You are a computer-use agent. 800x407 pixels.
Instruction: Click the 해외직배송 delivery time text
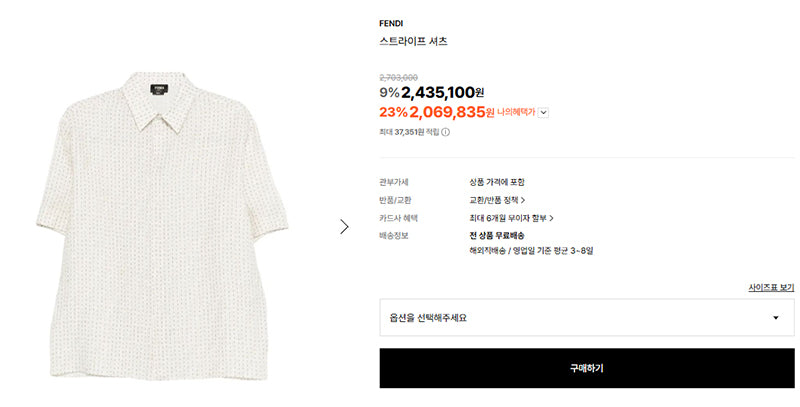coord(531,251)
